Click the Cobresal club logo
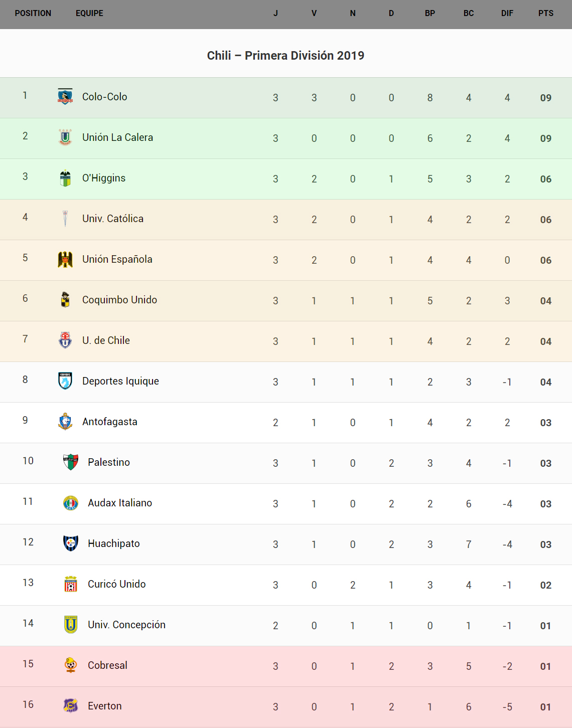Screen dimensions: 572x728 point(71,665)
